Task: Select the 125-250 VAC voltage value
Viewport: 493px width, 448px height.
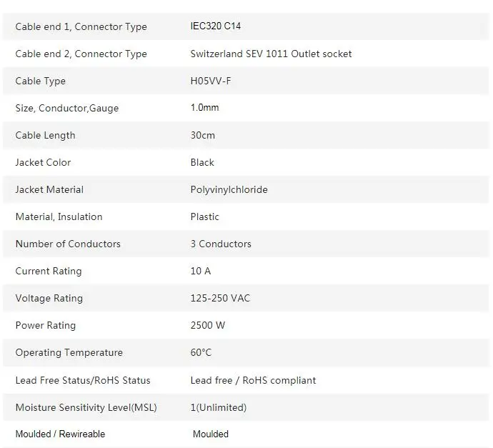Action: point(220,298)
